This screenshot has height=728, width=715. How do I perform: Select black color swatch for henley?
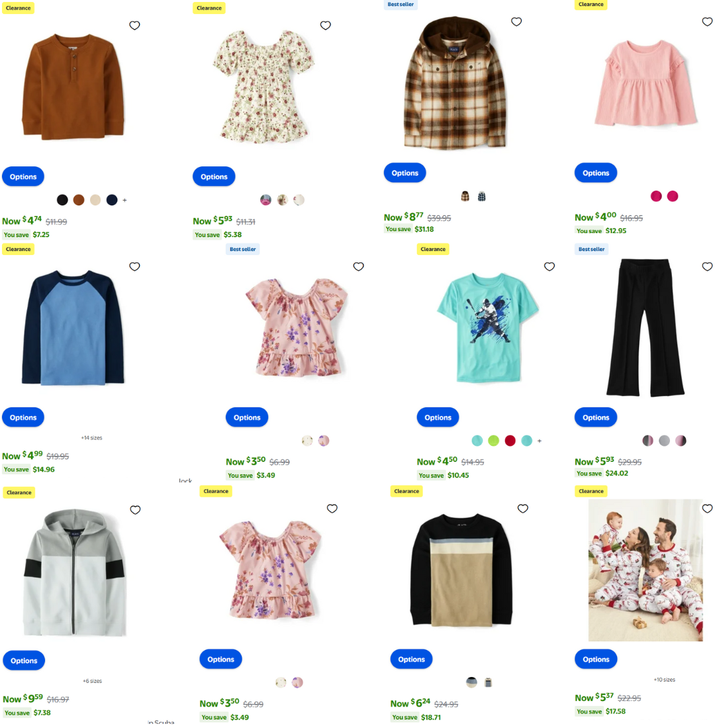62,200
